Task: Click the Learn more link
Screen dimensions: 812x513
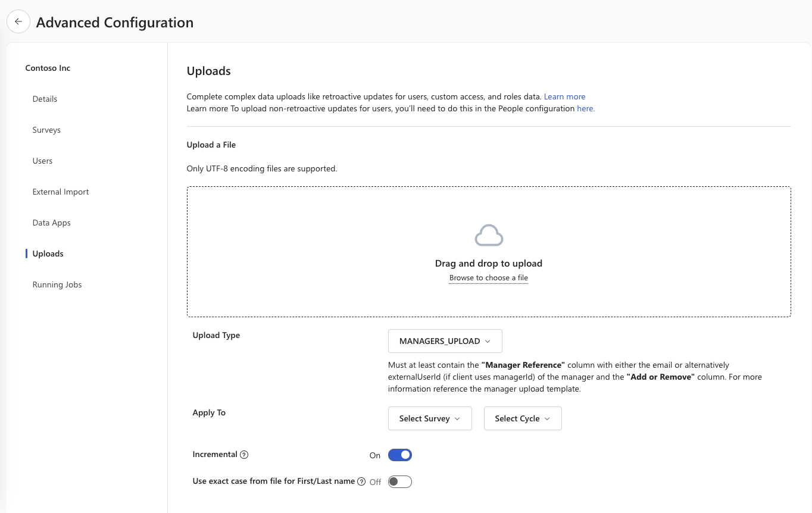Action: click(x=564, y=96)
